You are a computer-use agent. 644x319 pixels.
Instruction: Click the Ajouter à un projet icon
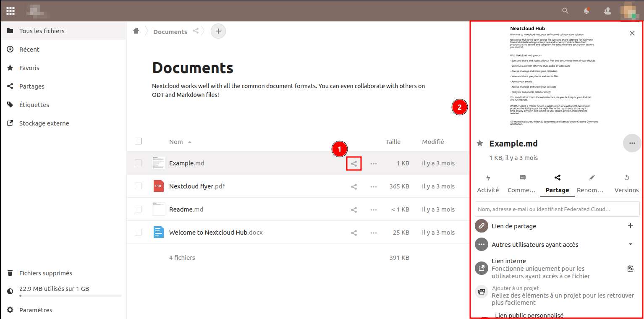[x=482, y=291]
